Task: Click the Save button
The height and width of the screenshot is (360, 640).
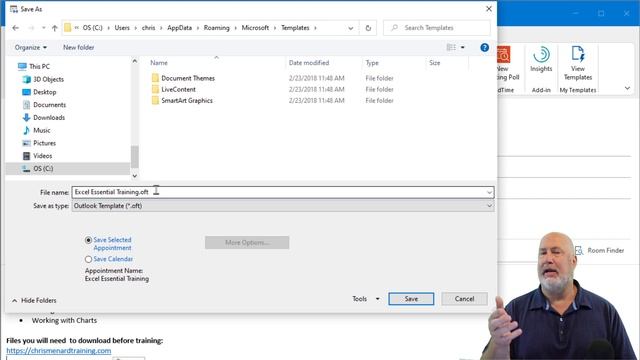Action: pyautogui.click(x=411, y=299)
